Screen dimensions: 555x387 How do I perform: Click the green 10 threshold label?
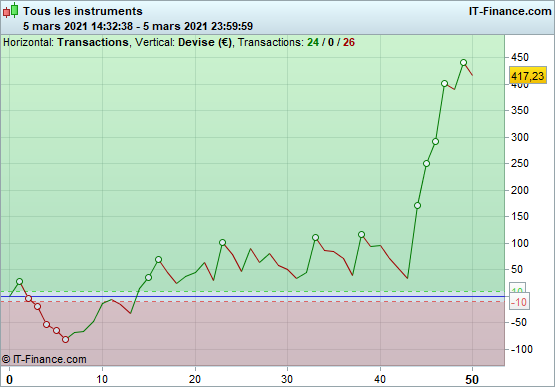[517, 288]
